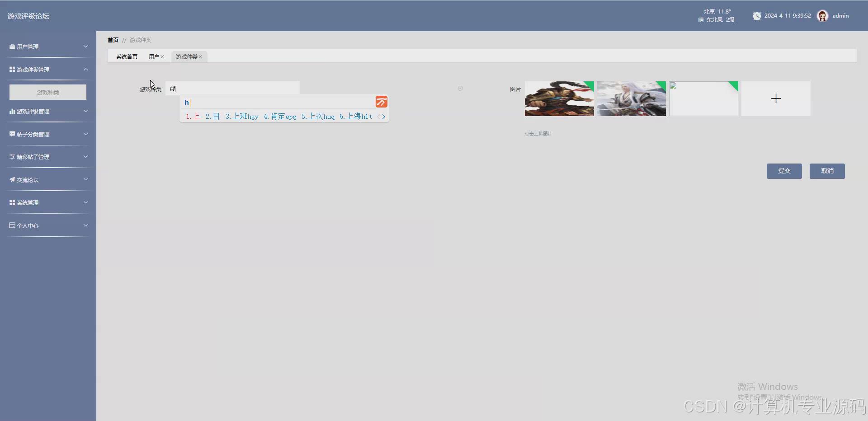This screenshot has height=421, width=868.
Task: Expand the 个人中心 menu chevron
Action: 85,225
